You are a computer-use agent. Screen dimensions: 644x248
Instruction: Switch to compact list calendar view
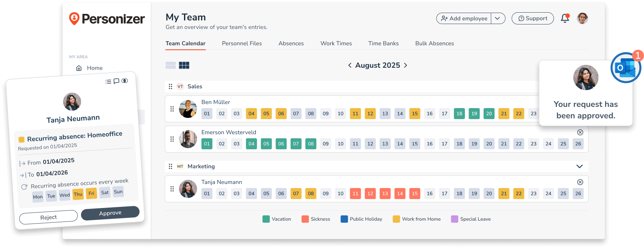point(171,65)
